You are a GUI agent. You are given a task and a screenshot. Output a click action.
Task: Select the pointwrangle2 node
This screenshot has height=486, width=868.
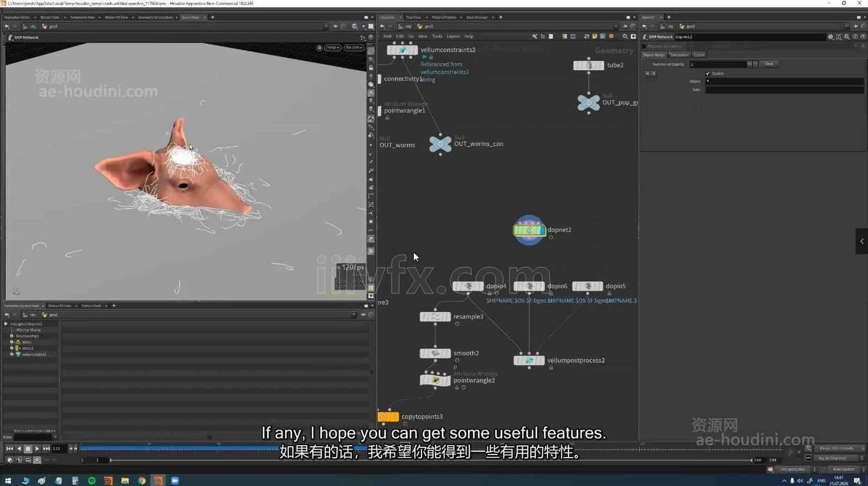point(435,380)
